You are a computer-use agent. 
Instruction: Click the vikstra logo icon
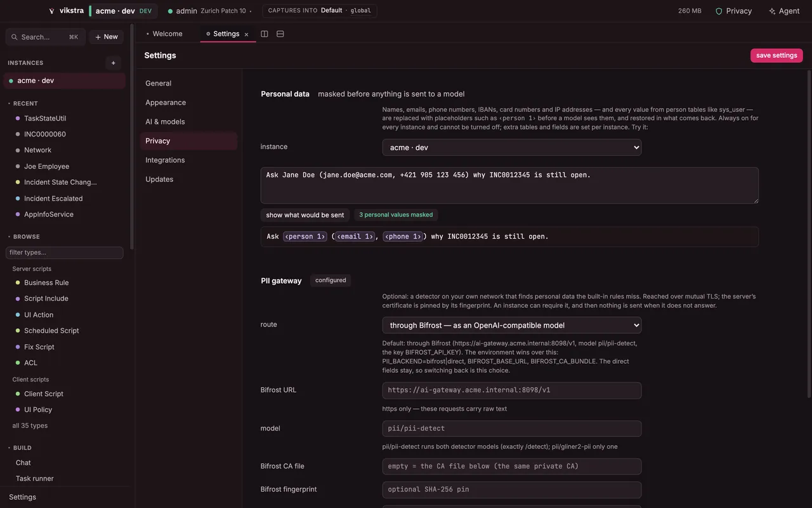point(51,11)
